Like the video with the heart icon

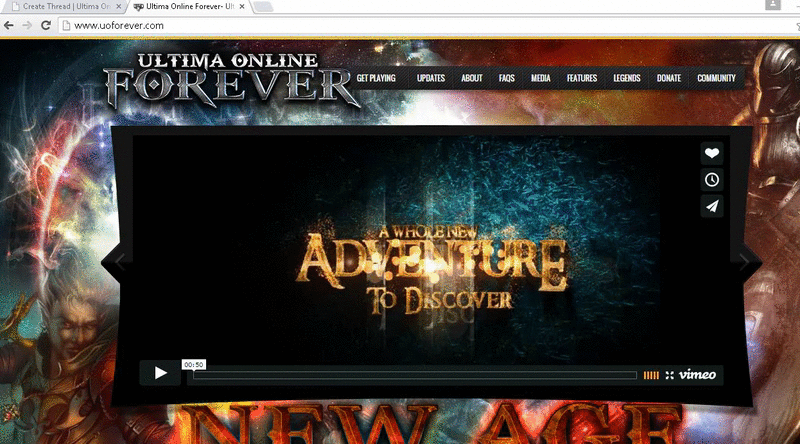point(712,153)
